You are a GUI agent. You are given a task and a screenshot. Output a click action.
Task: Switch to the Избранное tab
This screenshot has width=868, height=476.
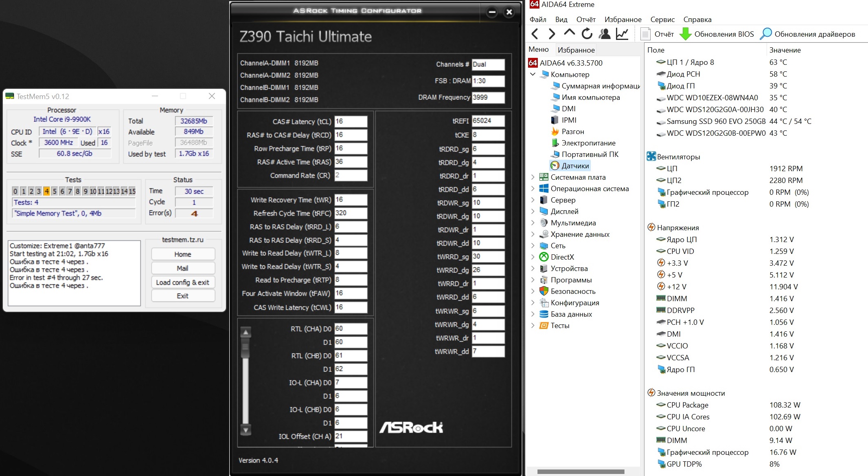tap(576, 50)
